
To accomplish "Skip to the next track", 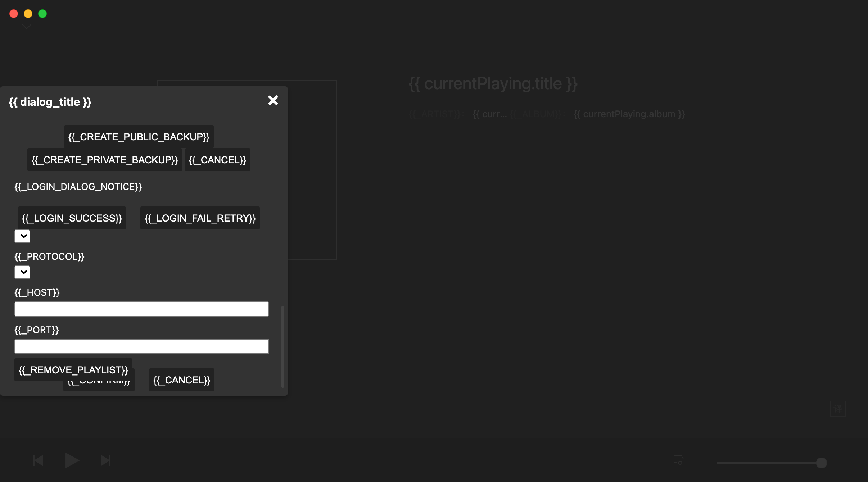I will (105, 460).
